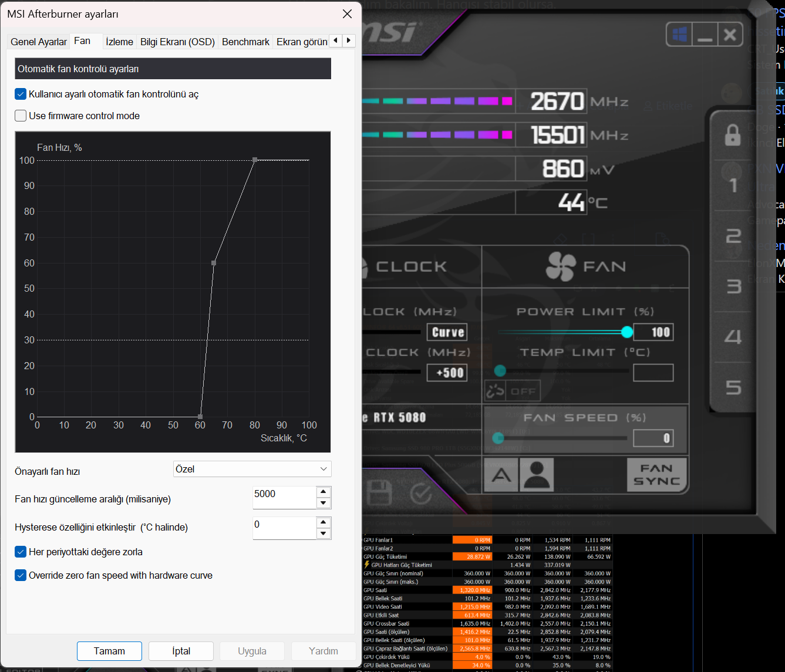Click the fan curve point at 80°C, 100%
This screenshot has height=672, width=785.
click(255, 160)
